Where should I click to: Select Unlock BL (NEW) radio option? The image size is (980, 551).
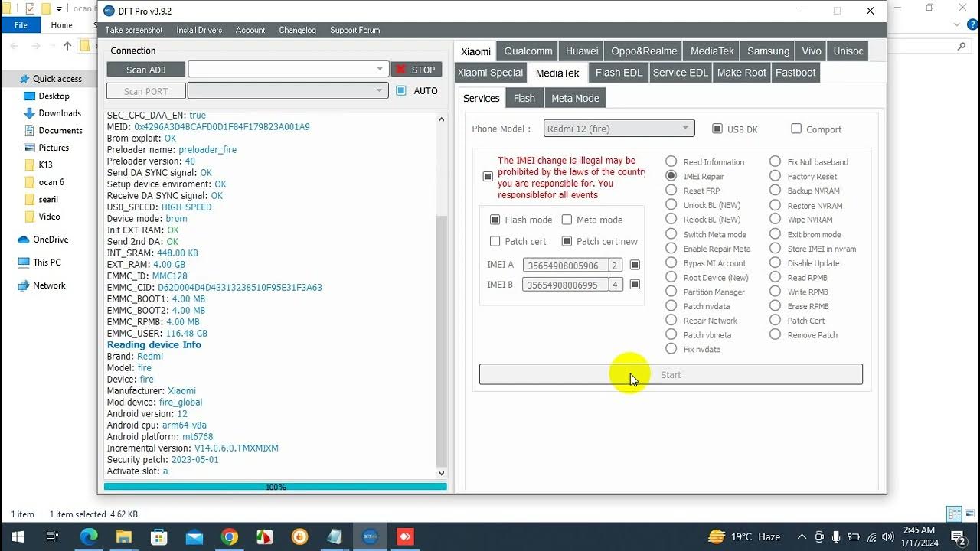pos(671,205)
